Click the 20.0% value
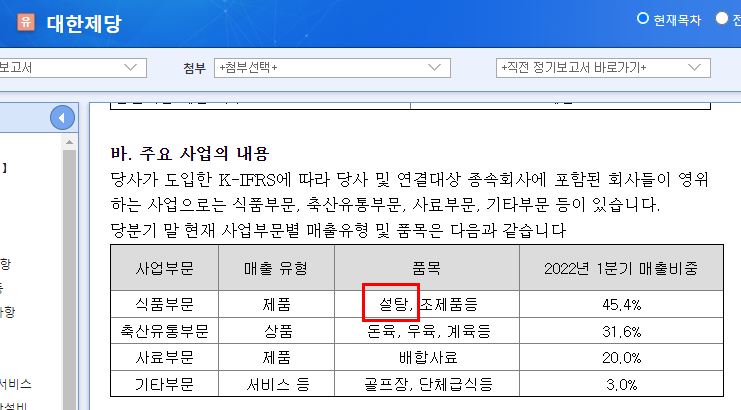 pos(621,358)
